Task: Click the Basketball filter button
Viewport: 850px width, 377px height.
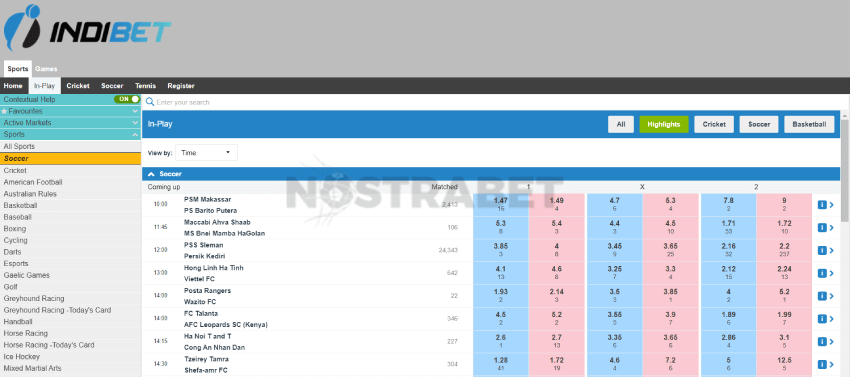Action: (x=810, y=124)
